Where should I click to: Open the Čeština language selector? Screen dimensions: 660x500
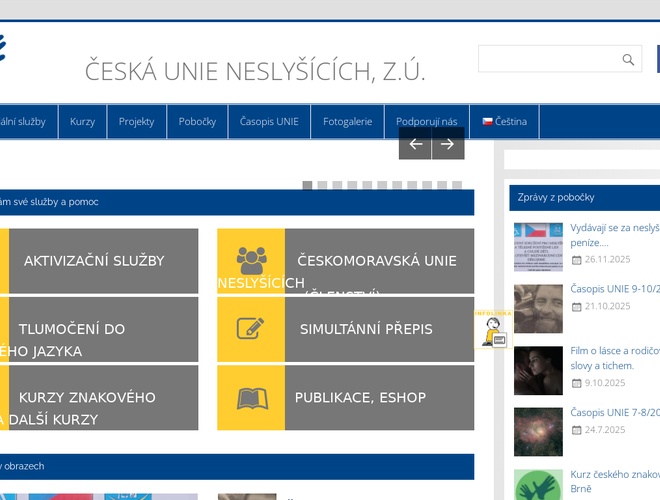coord(510,122)
